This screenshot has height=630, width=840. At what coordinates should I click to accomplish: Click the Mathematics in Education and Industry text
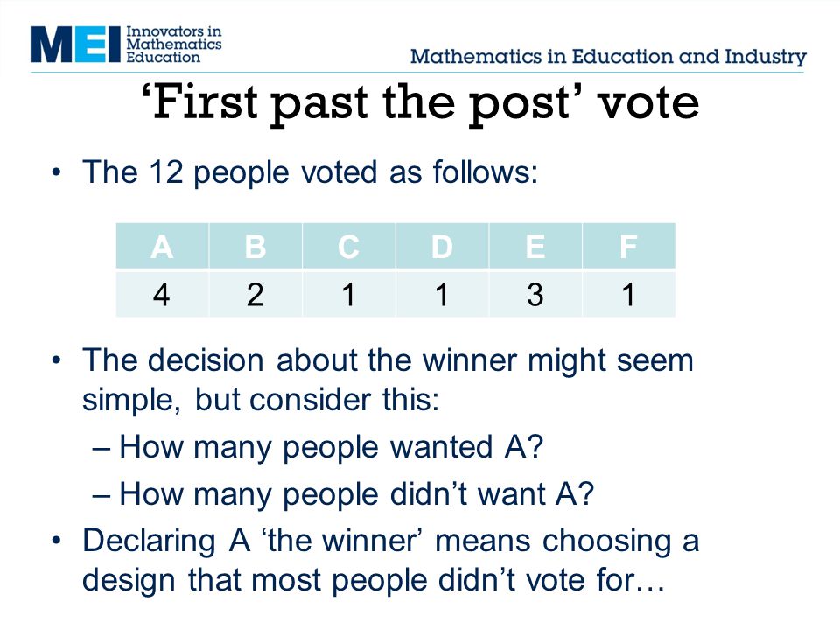click(x=608, y=56)
